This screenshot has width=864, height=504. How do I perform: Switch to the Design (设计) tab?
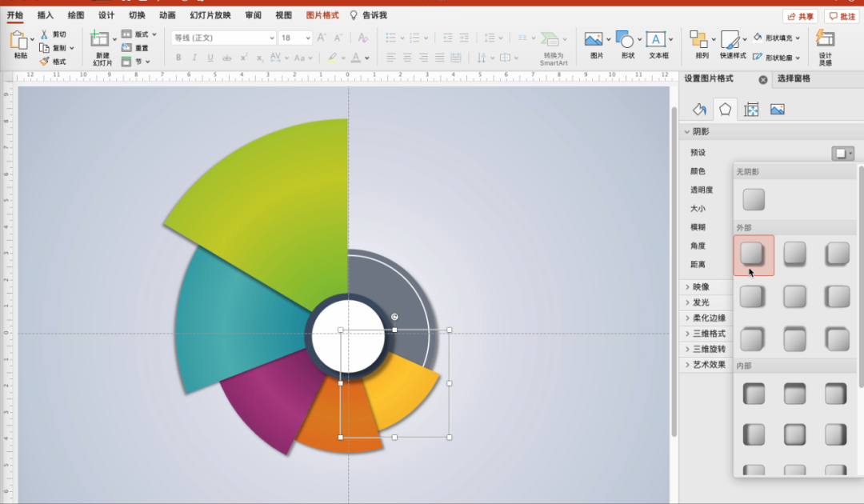coord(106,15)
